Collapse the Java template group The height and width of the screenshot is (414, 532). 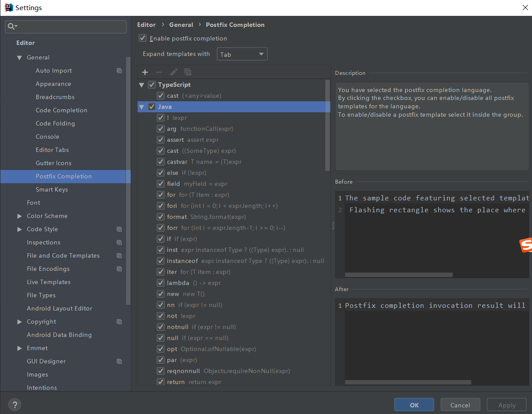[141, 107]
